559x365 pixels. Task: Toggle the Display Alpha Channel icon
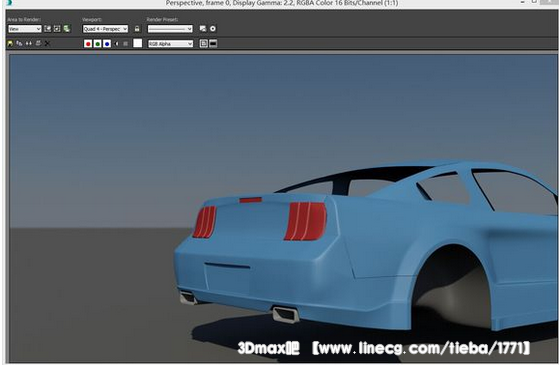pos(117,44)
